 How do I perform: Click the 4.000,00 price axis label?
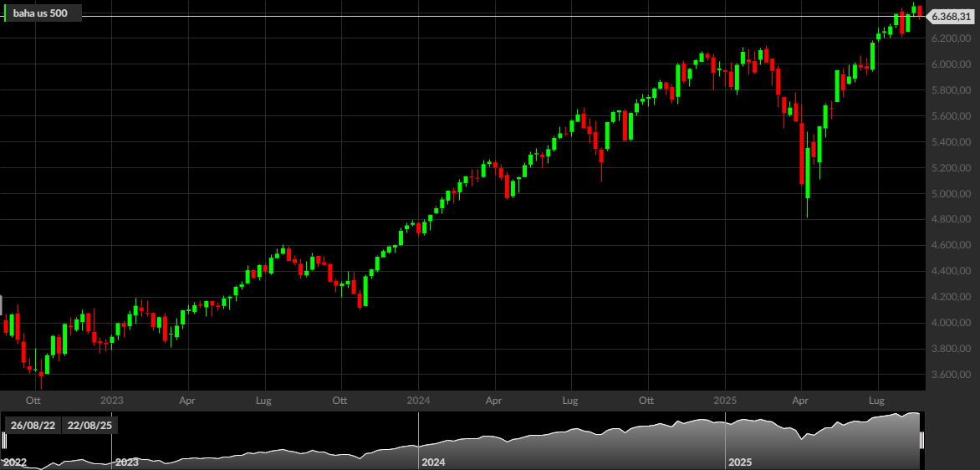tap(951, 323)
